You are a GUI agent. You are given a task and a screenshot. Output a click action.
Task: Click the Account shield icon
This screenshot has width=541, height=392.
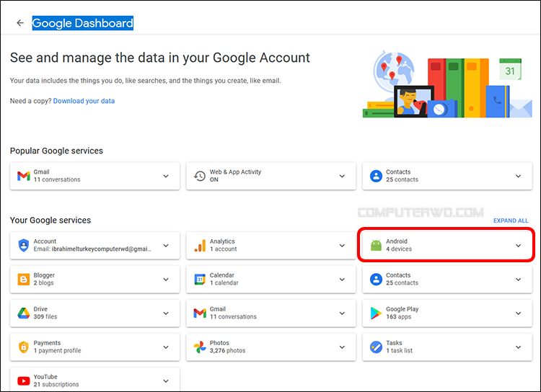pyautogui.click(x=24, y=246)
